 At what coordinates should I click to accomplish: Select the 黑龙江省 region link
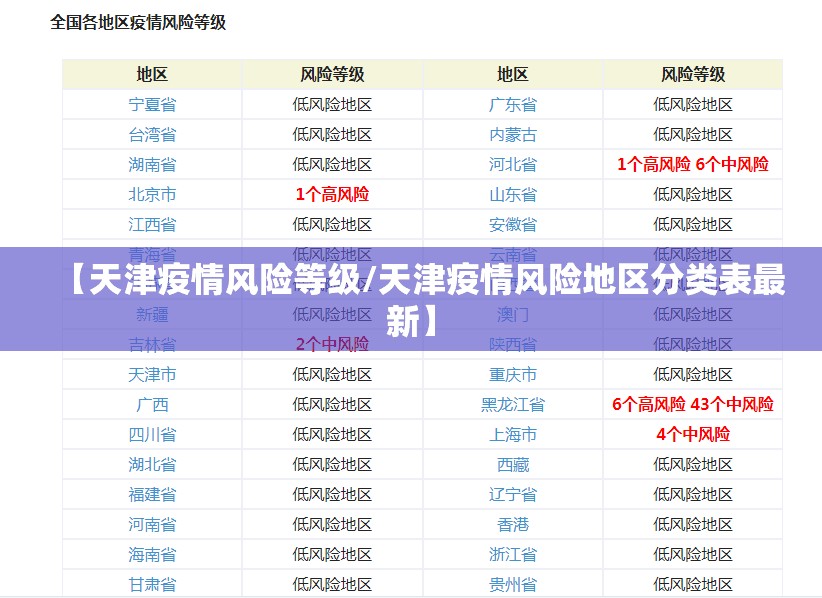(x=513, y=404)
